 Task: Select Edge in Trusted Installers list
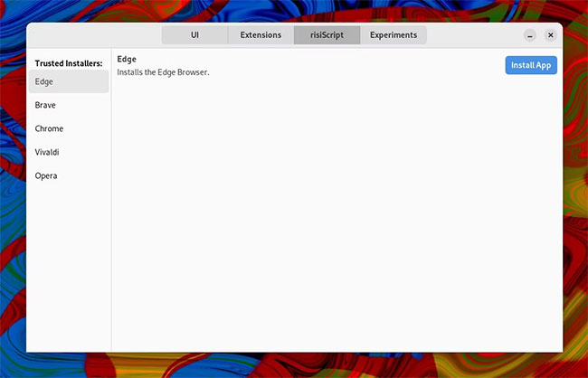click(69, 81)
